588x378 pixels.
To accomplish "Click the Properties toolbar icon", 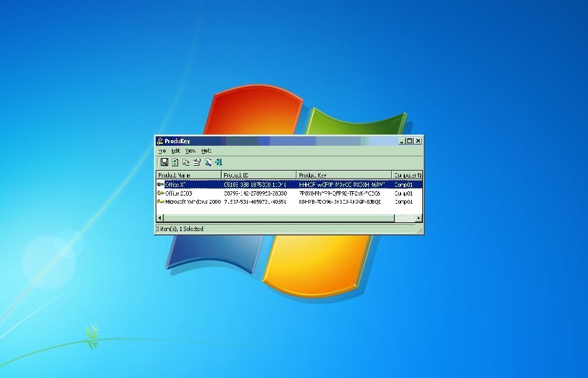I will 197,162.
